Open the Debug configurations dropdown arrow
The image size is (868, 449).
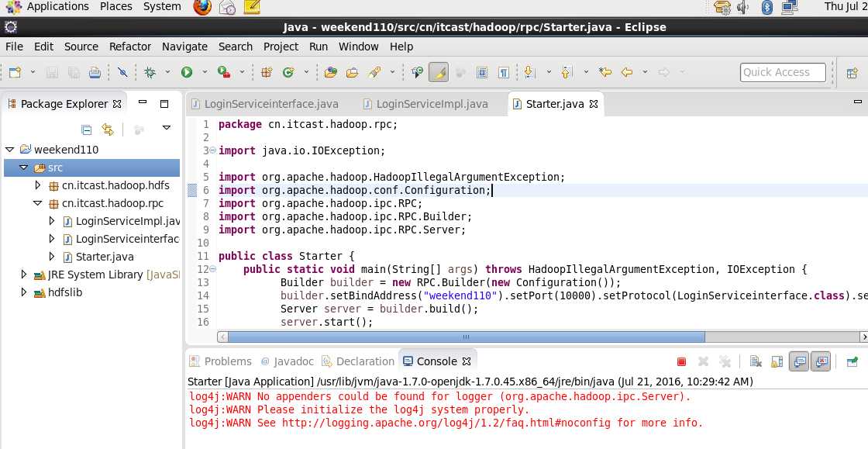click(x=167, y=72)
